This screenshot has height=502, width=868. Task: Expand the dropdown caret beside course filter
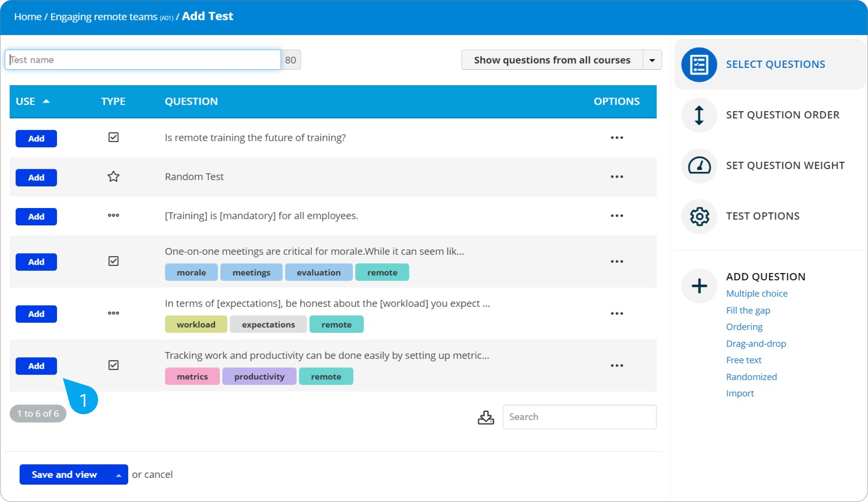coord(652,60)
